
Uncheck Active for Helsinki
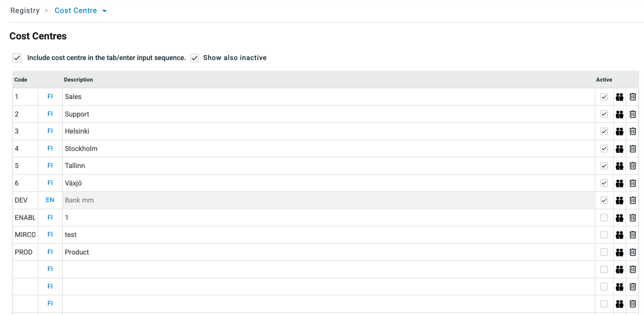point(604,131)
